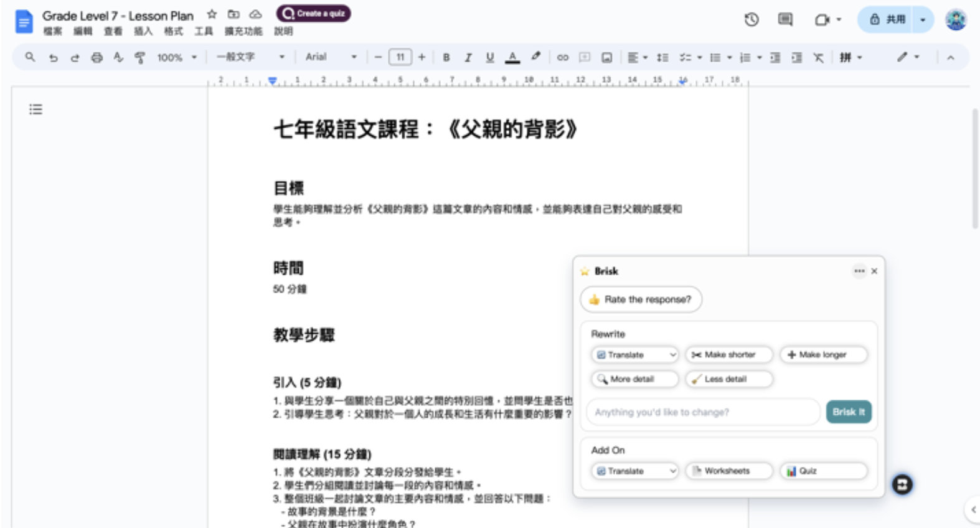This screenshot has height=528, width=980.
Task: Open the 格式 menu
Action: 174,31
